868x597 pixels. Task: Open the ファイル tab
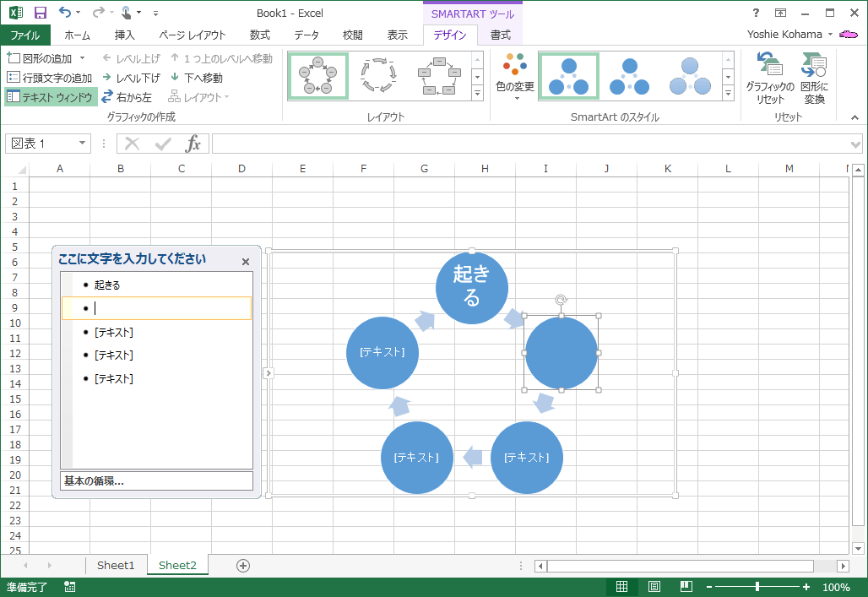[25, 35]
